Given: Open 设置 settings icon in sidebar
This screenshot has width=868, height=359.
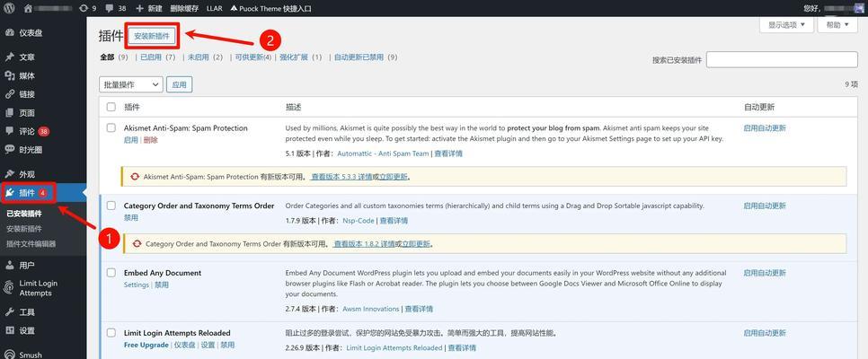Looking at the screenshot, I should (x=9, y=330).
